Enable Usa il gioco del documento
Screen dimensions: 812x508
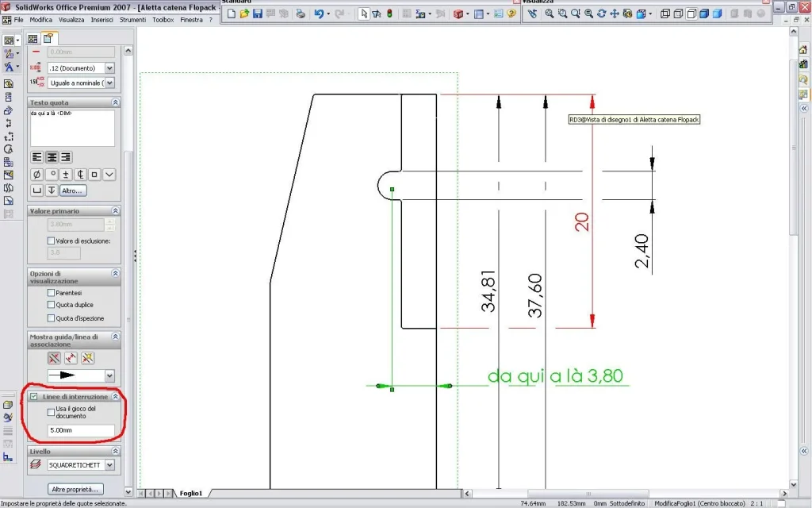click(x=51, y=412)
